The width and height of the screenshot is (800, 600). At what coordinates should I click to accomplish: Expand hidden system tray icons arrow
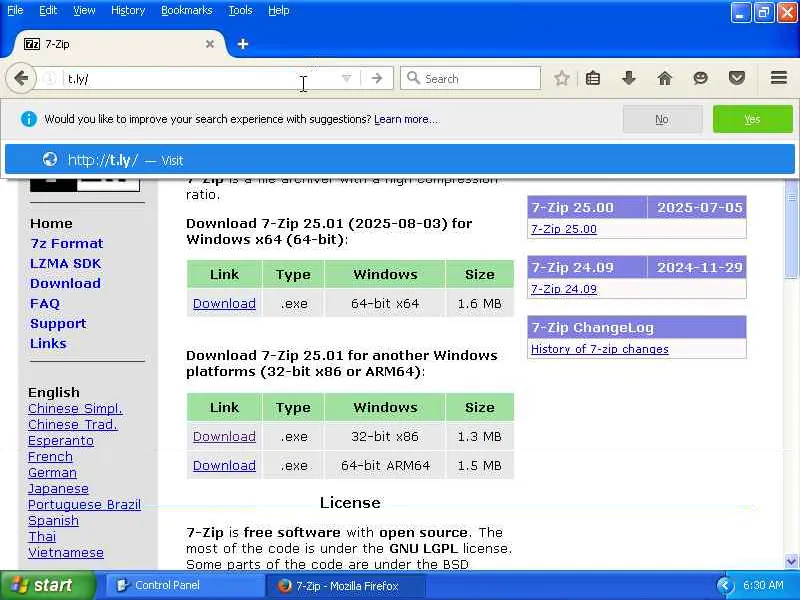point(725,586)
